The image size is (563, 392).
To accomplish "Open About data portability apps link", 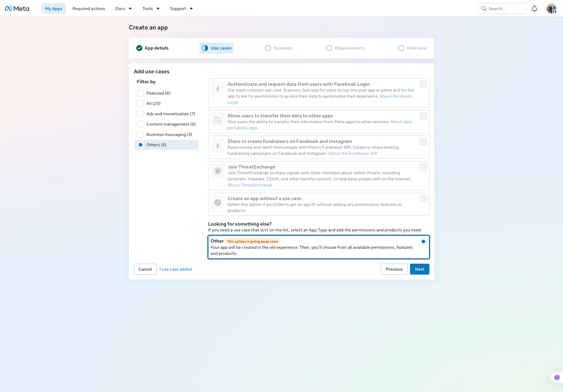I will tap(401, 122).
